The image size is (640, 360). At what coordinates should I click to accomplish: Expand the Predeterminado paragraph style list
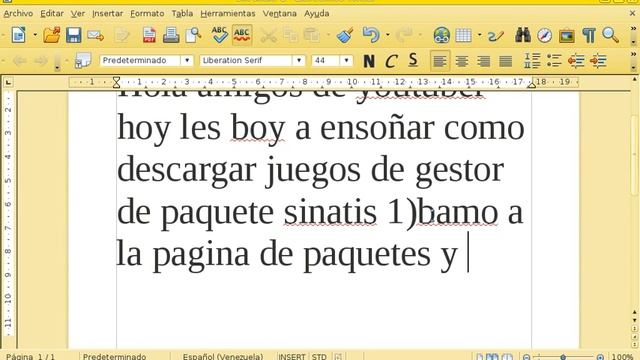coord(187,60)
